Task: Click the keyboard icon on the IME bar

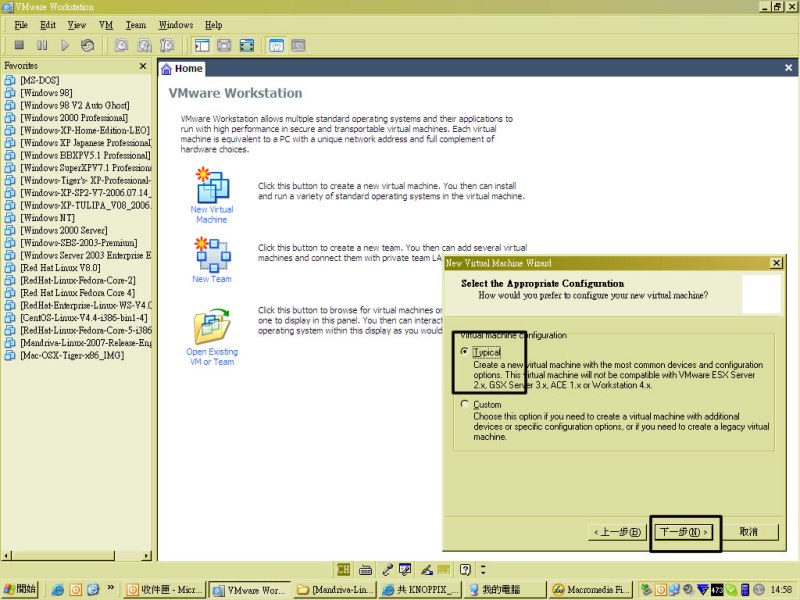Action: (365, 569)
